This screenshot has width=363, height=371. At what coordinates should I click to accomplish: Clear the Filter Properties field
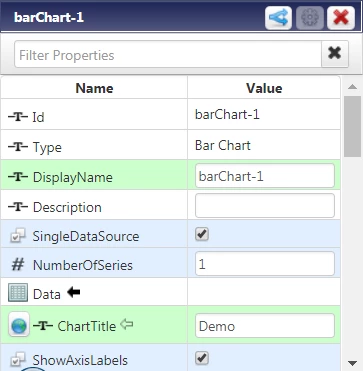pyautogui.click(x=335, y=54)
